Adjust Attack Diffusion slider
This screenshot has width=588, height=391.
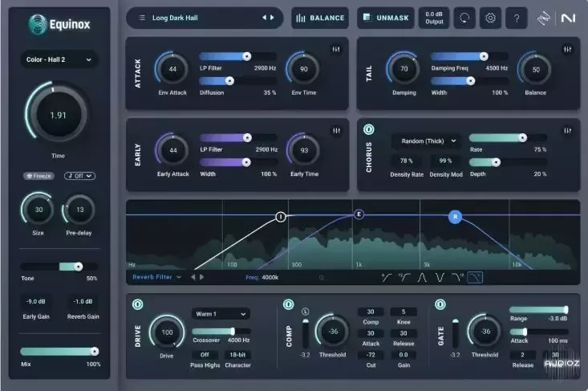[237, 80]
